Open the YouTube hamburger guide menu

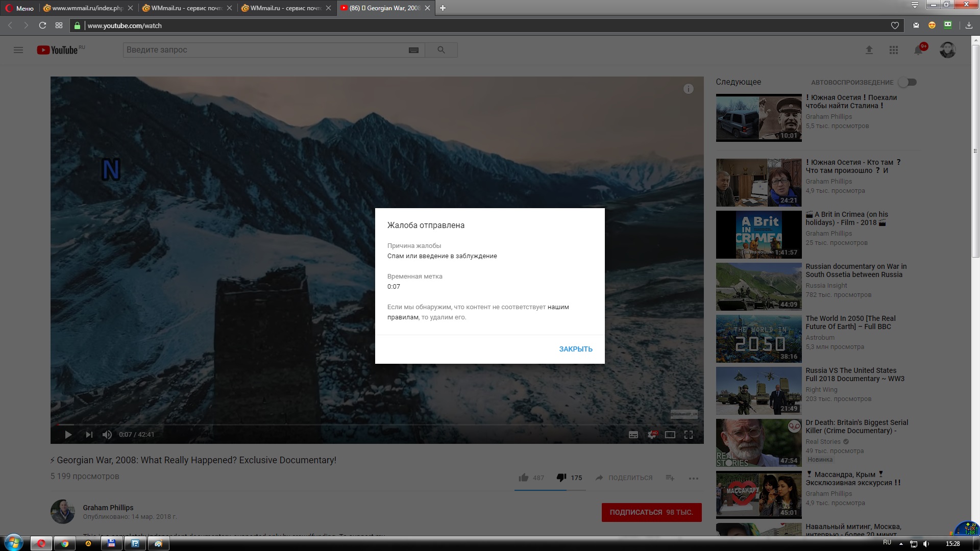(18, 50)
